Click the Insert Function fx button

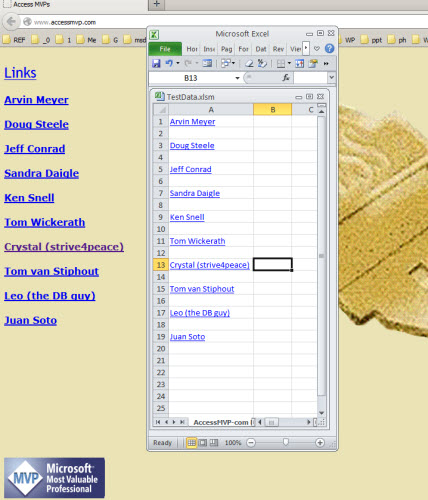click(286, 78)
